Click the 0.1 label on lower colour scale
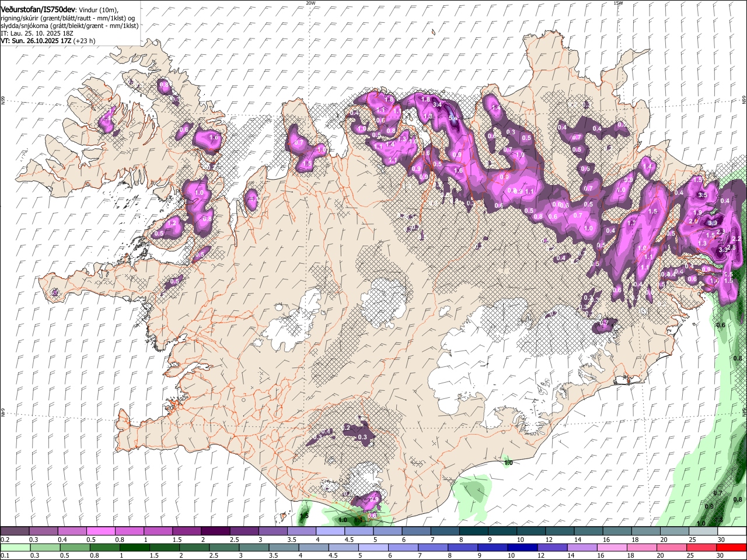Image resolution: width=747 pixels, height=560 pixels. click(x=5, y=555)
